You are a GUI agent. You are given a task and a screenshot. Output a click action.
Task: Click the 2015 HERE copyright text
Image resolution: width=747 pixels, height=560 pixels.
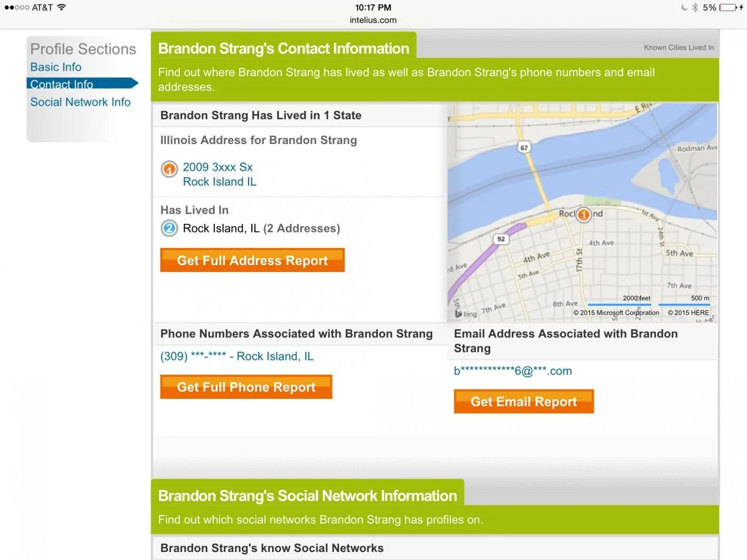coord(688,313)
